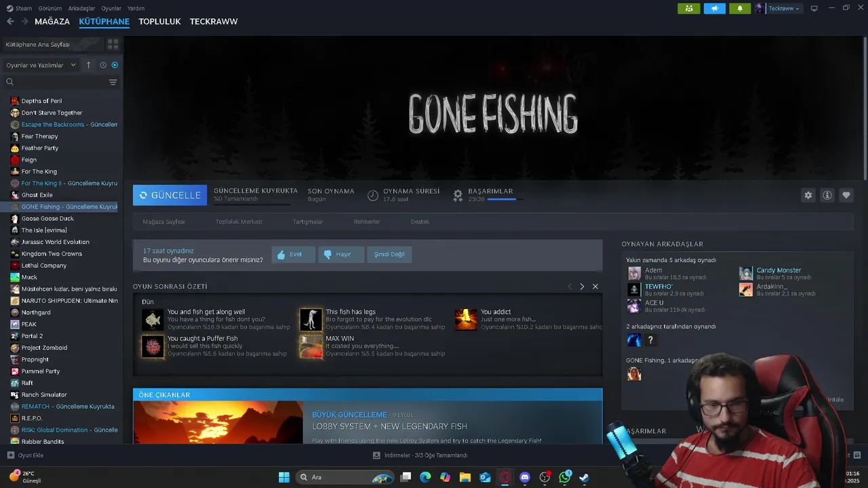Open the MAĞAZA tab
868x488 pixels.
(52, 21)
